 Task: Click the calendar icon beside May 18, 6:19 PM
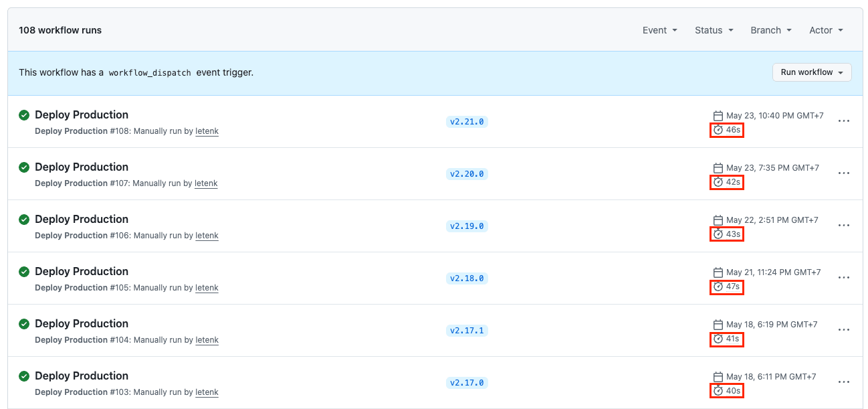pyautogui.click(x=718, y=325)
